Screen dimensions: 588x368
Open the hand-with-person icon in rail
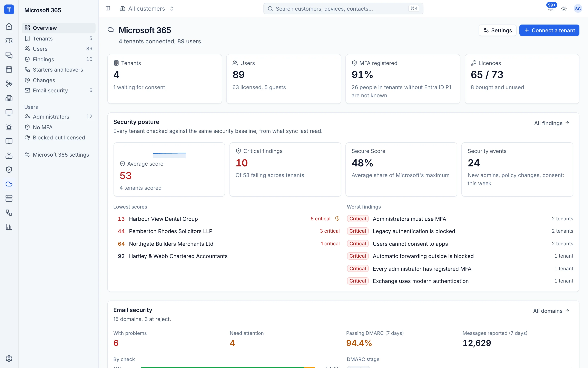click(9, 84)
